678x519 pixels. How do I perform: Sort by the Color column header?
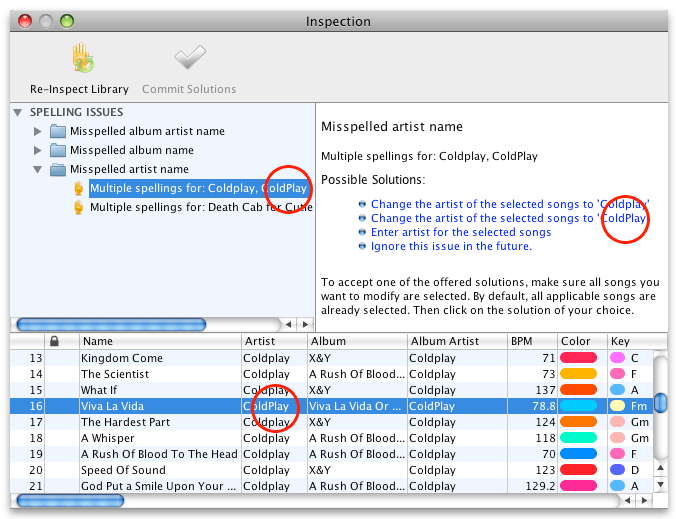pyautogui.click(x=582, y=341)
